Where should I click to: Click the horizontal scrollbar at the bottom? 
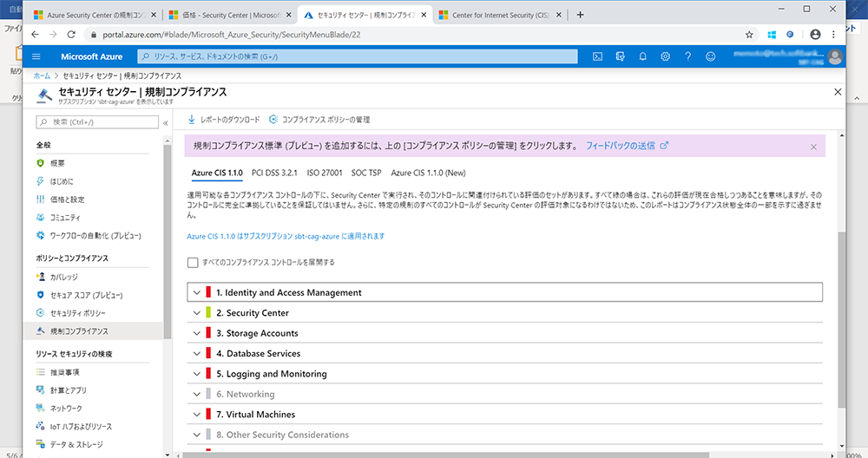click(445, 455)
